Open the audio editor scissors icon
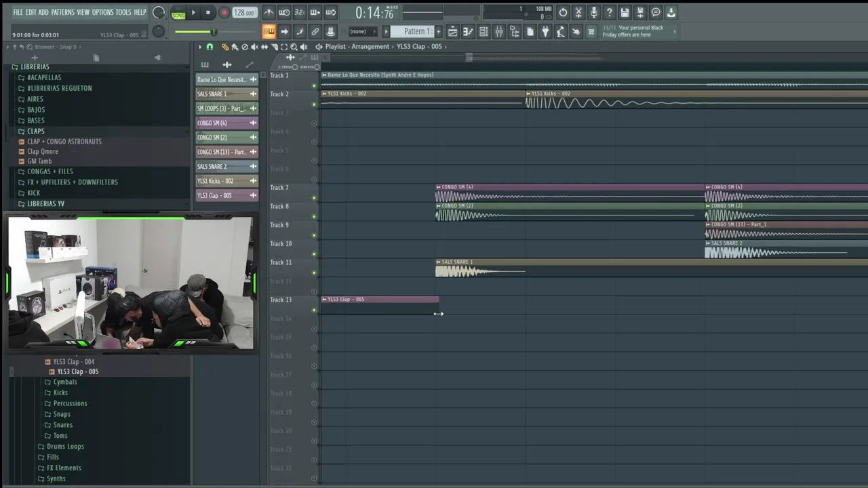The height and width of the screenshot is (488, 868). tap(578, 12)
